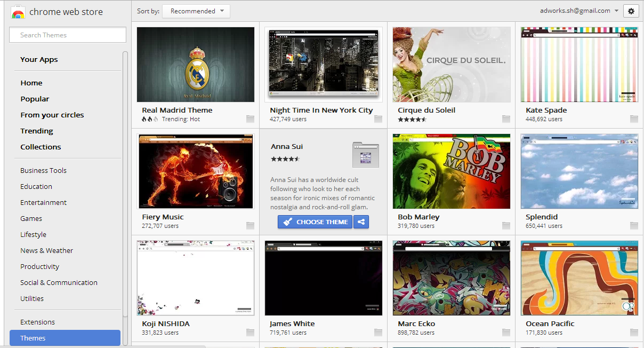Click the theme icon beside James White
Screen dimensions: 644x348
click(x=379, y=333)
